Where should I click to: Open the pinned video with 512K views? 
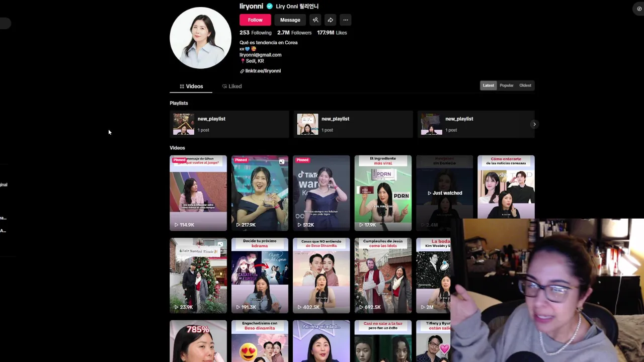[x=321, y=193]
